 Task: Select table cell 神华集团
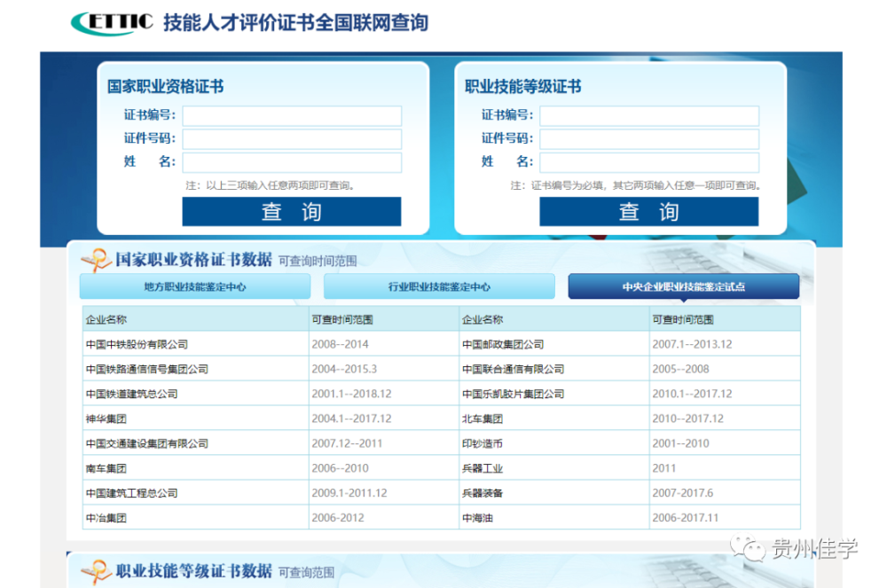point(196,419)
